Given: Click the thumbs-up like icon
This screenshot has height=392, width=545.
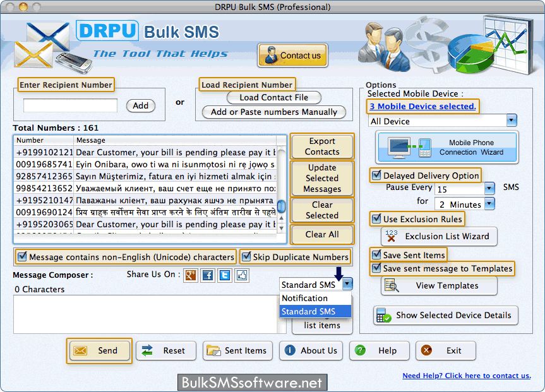Looking at the screenshot, I should (x=242, y=276).
